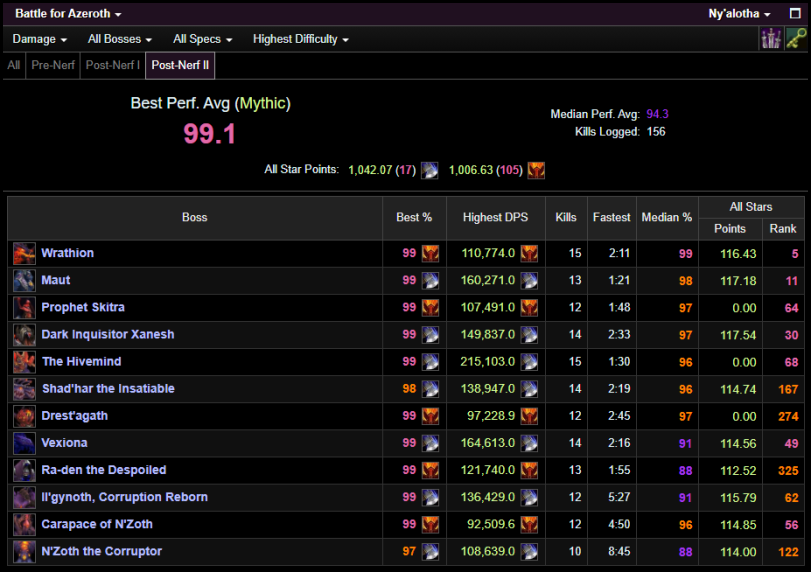The width and height of the screenshot is (811, 572).
Task: Open the Il'gynoth, Corruption Reborn link
Action: 125,497
